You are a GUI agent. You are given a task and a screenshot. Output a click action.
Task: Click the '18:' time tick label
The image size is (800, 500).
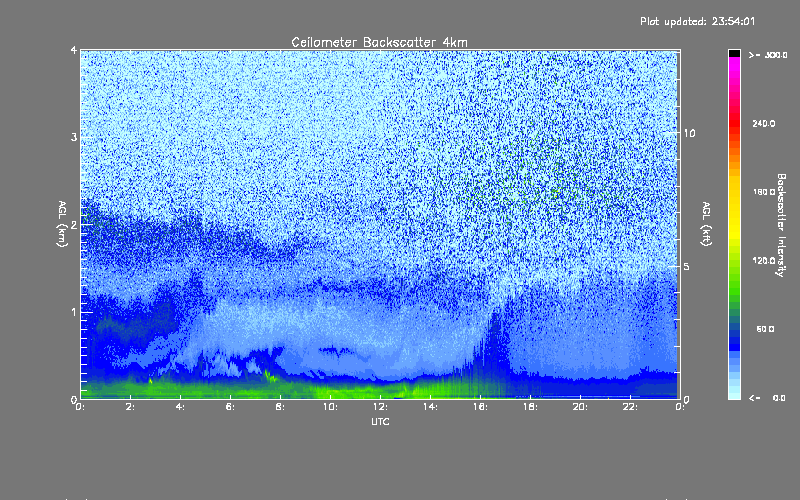pyautogui.click(x=530, y=407)
